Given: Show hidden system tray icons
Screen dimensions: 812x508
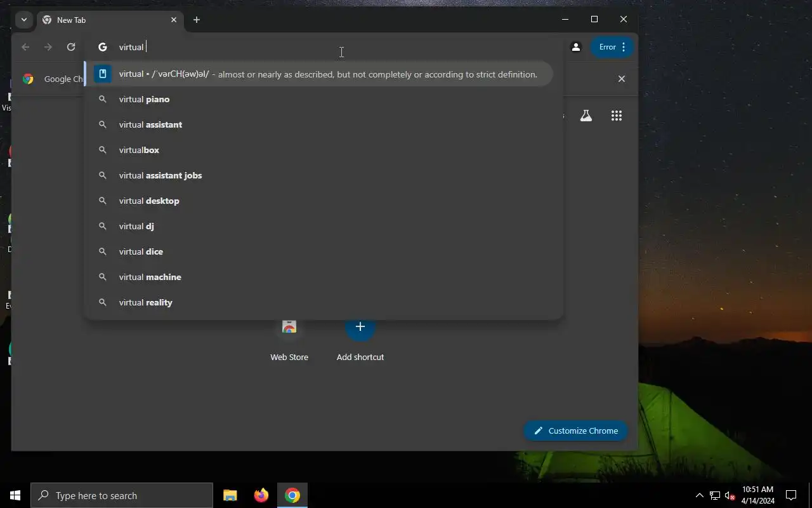Looking at the screenshot, I should pyautogui.click(x=700, y=495).
